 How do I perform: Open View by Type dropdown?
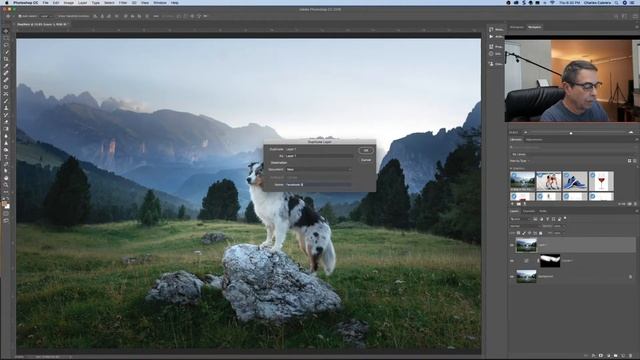(x=520, y=161)
